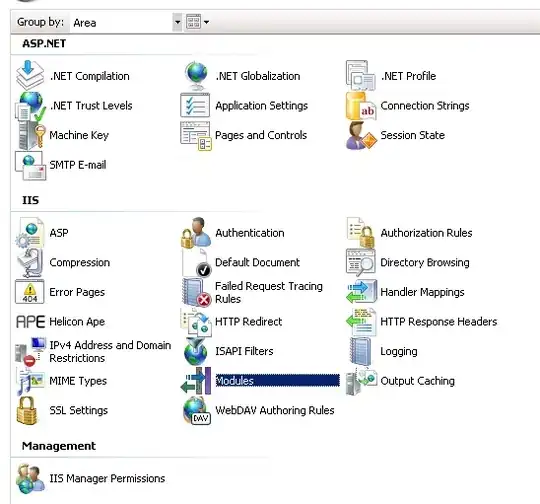
Task: Select the WebDAV Authoring Rules icon
Action: point(197,410)
